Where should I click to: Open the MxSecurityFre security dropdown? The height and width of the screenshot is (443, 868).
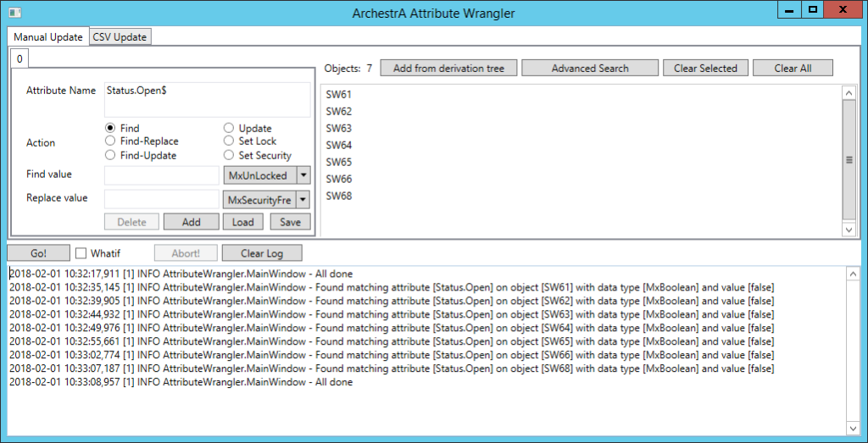(267, 198)
